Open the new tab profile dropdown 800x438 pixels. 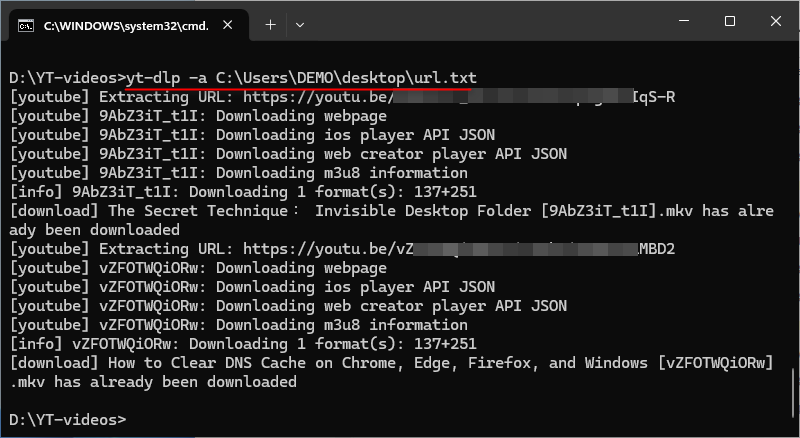pyautogui.click(x=300, y=25)
